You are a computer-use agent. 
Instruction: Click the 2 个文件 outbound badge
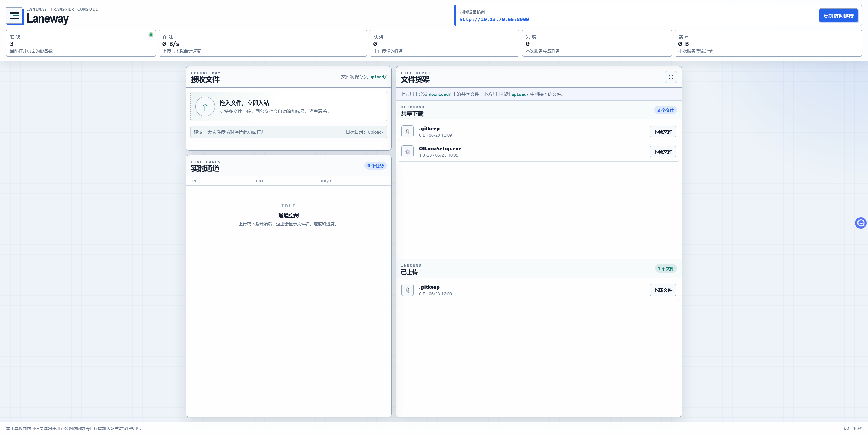pyautogui.click(x=666, y=110)
